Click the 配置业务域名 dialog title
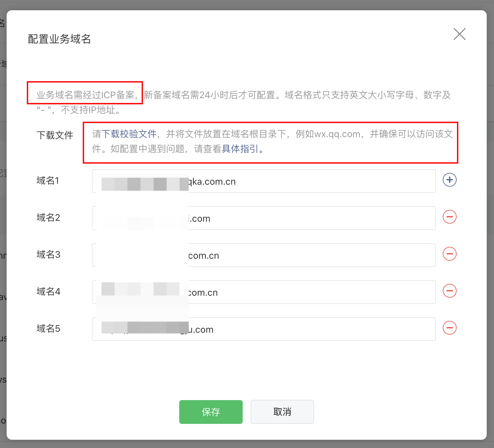494x448 pixels. pyautogui.click(x=59, y=39)
